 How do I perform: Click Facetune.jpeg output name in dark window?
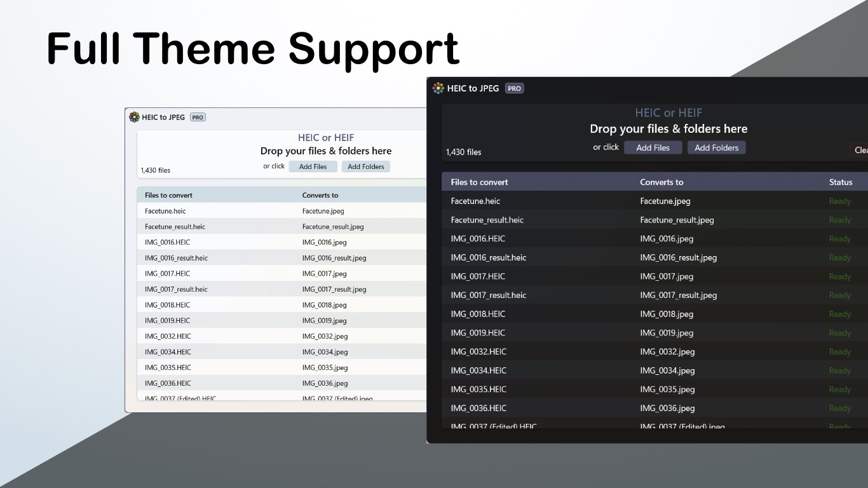(665, 201)
